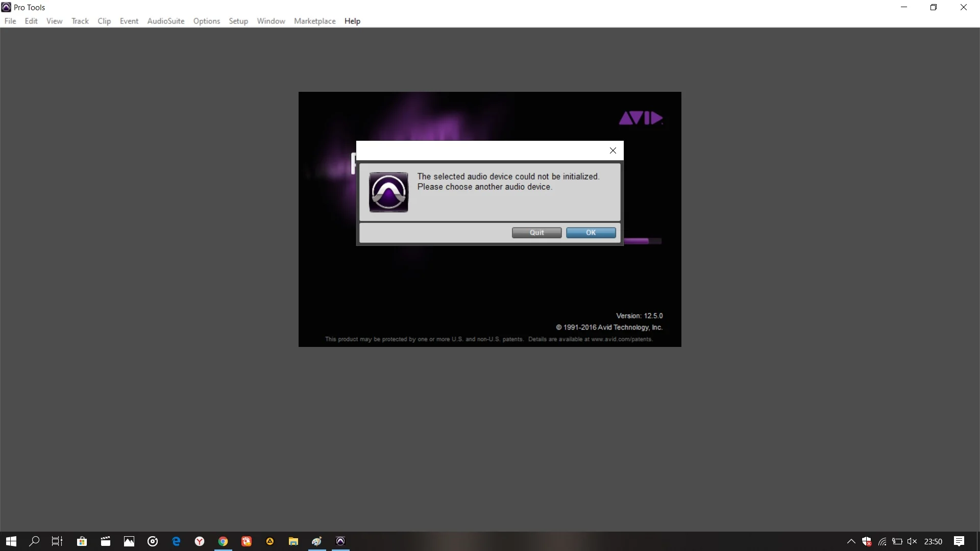Expand the hidden system tray icons
980x551 pixels.
pos(851,541)
